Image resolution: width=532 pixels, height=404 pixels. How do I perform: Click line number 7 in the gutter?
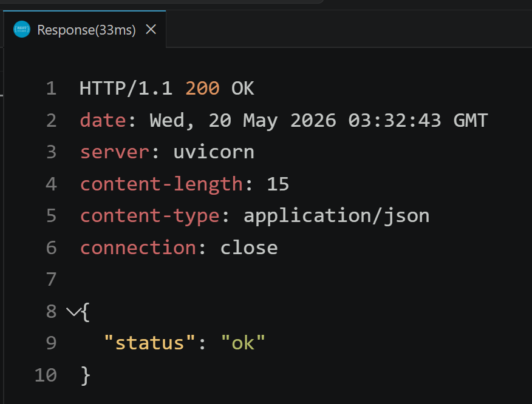51,279
